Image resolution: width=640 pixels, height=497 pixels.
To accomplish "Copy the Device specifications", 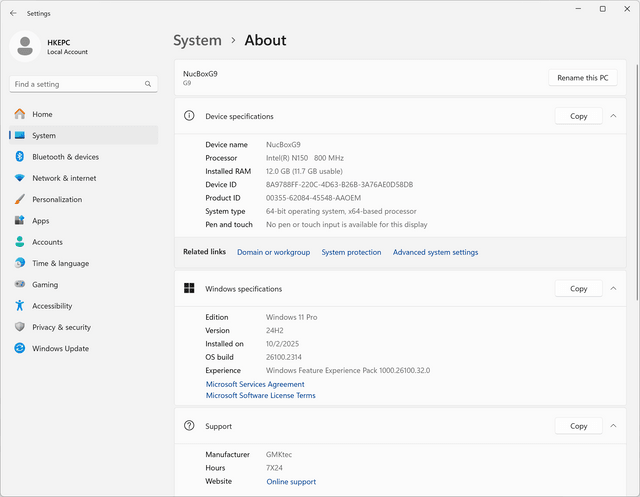I will 578,116.
